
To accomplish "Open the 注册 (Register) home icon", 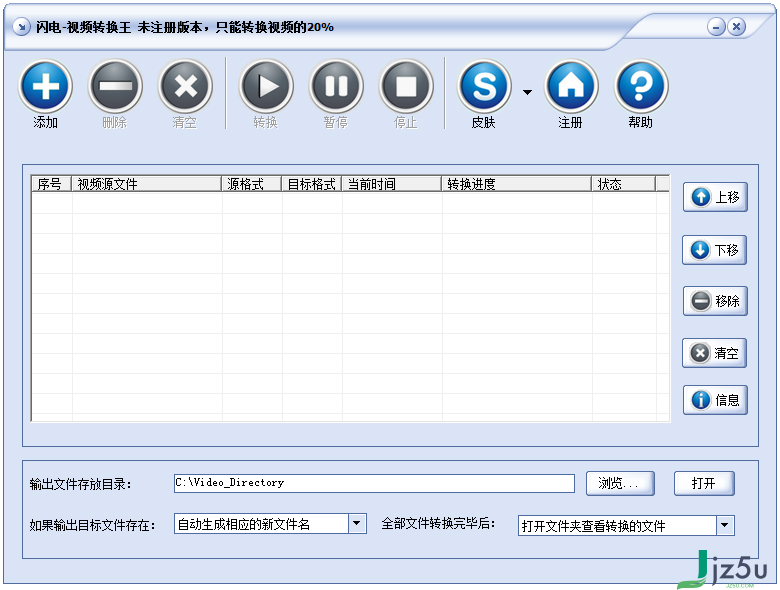I will 571,86.
